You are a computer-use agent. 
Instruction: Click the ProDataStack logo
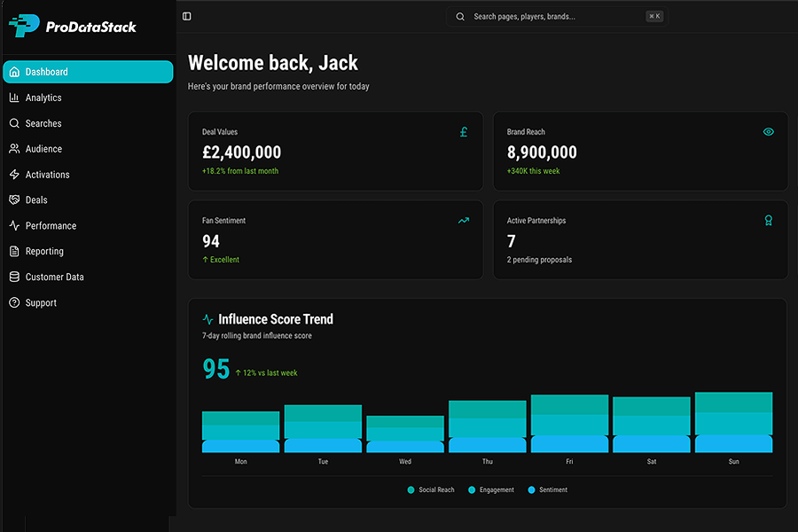coord(73,27)
